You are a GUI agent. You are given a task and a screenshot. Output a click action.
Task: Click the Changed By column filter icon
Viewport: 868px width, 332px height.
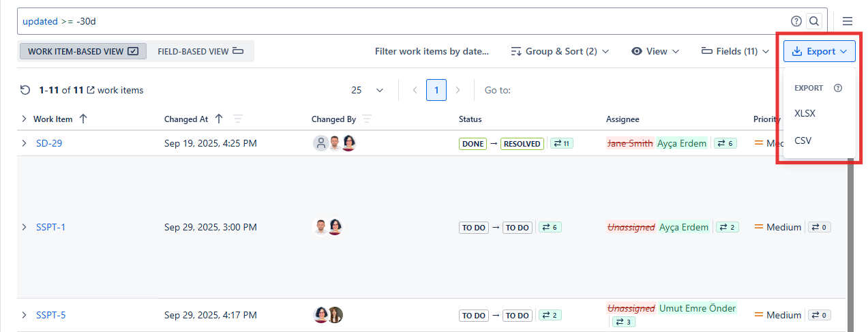pyautogui.click(x=367, y=119)
